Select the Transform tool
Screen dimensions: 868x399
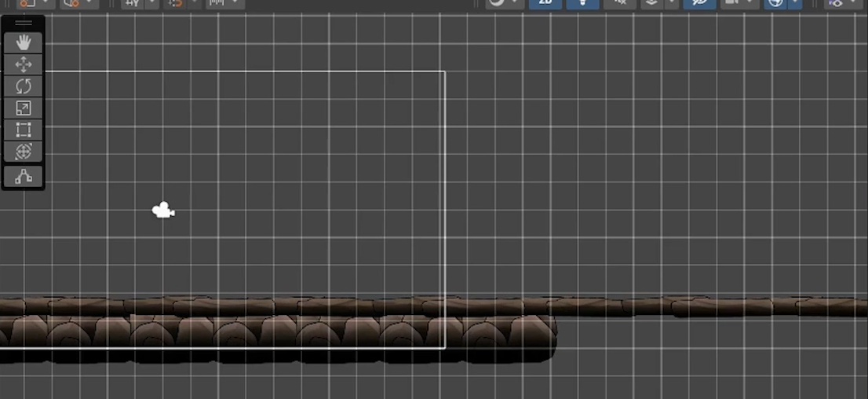pyautogui.click(x=24, y=152)
